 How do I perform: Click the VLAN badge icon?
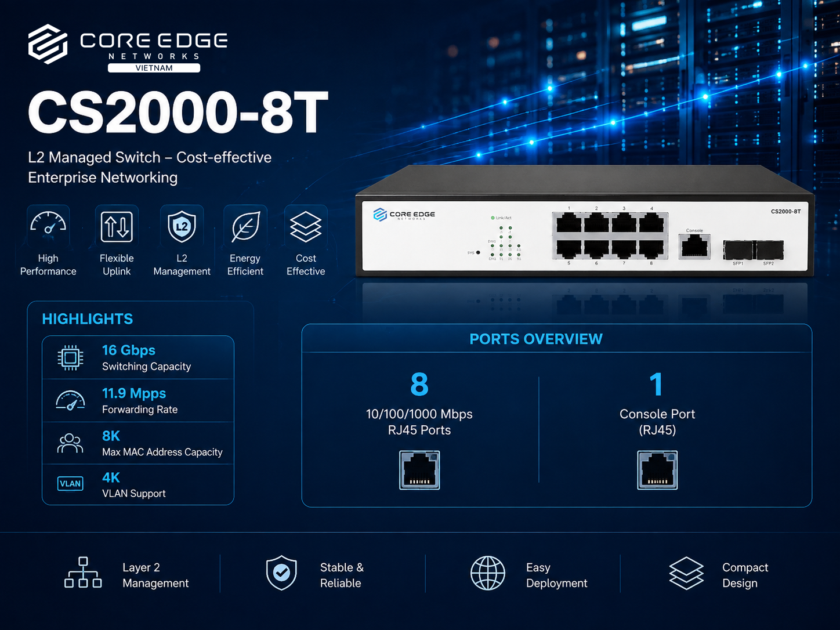[70, 484]
